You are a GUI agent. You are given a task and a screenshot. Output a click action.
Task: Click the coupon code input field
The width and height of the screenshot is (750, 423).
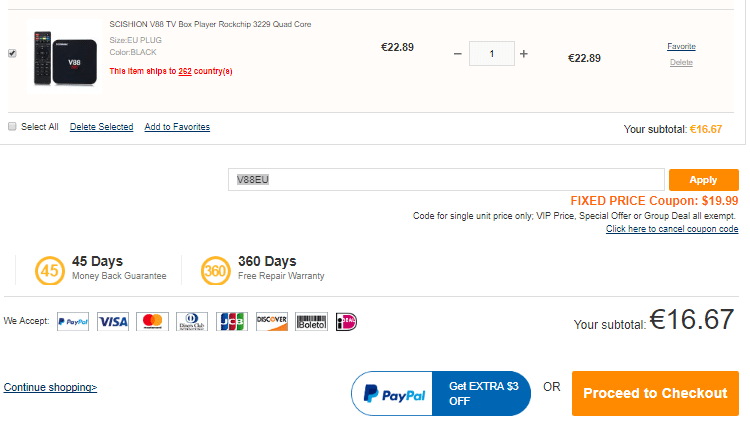pyautogui.click(x=446, y=180)
